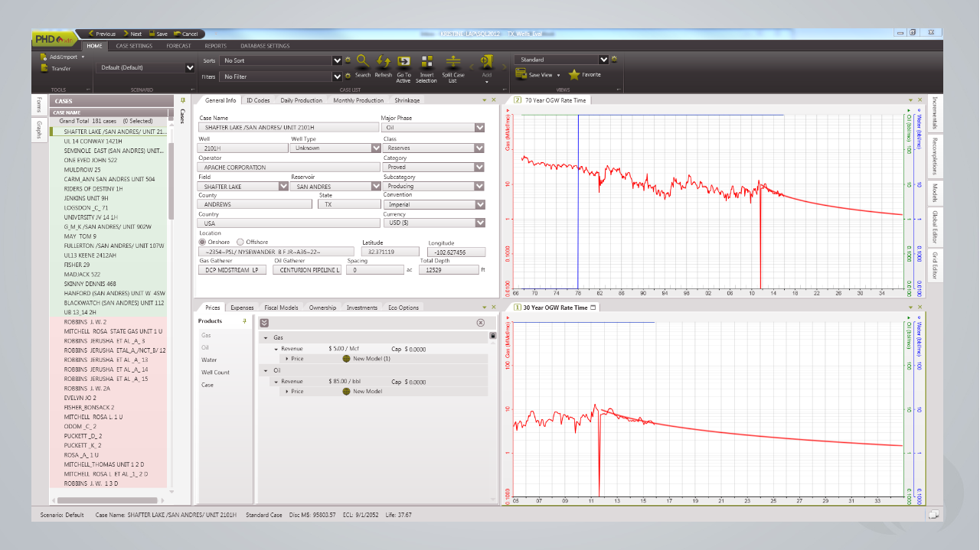This screenshot has height=550, width=980.
Task: Click the Add case icon
Action: pyautogui.click(x=486, y=63)
